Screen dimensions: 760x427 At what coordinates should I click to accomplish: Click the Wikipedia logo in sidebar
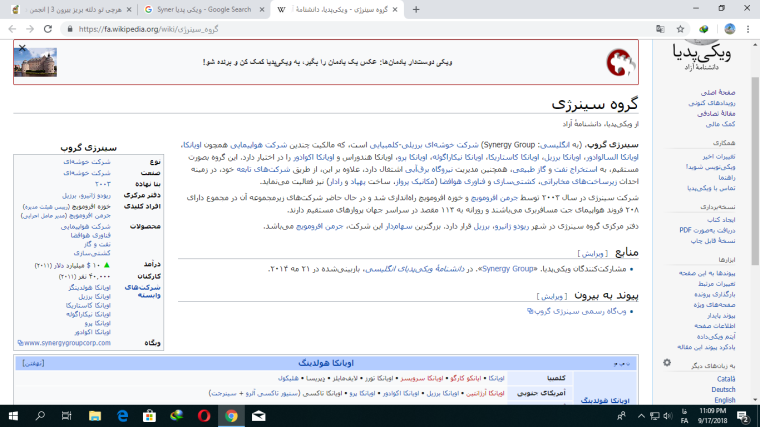pyautogui.click(x=701, y=56)
